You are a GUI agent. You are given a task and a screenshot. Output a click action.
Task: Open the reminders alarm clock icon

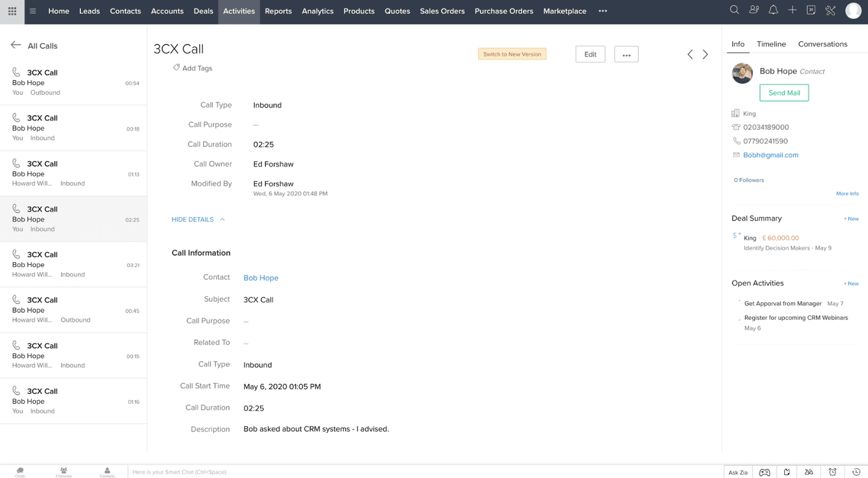click(x=832, y=472)
